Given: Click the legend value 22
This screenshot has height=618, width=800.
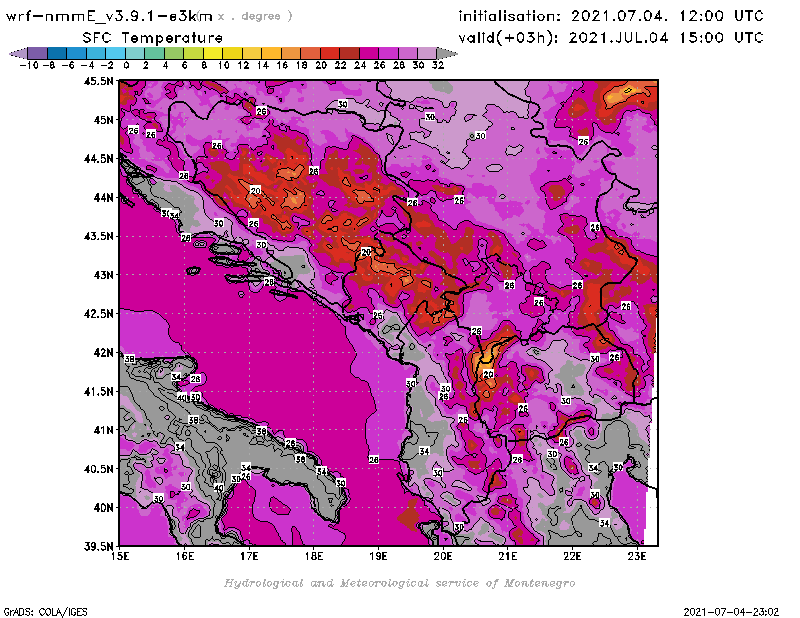Looking at the screenshot, I should click(340, 66).
